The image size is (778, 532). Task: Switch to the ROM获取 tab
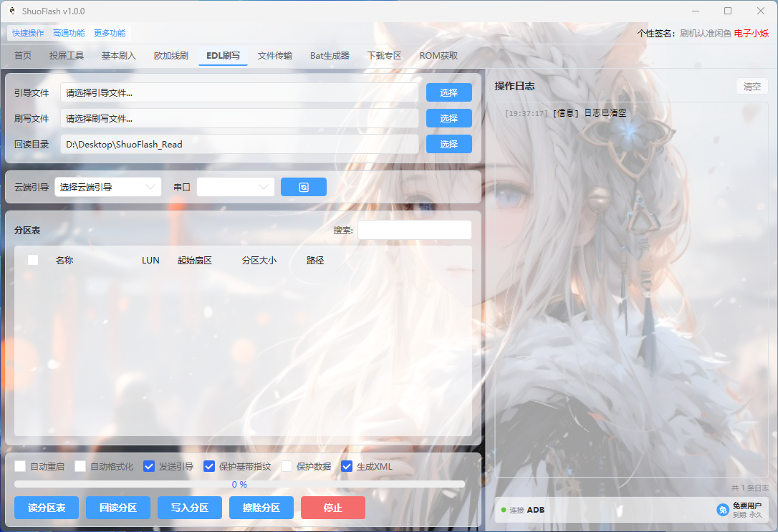[x=438, y=56]
